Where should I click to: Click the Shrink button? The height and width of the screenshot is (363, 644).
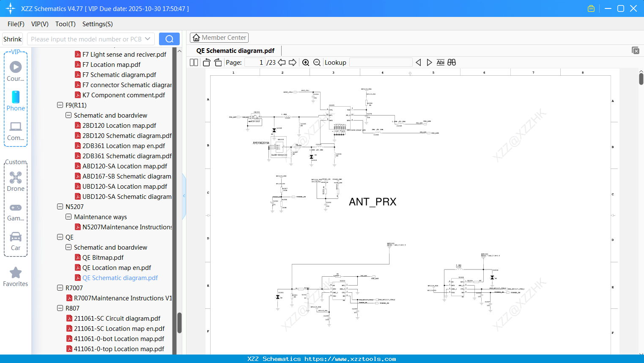(x=13, y=39)
